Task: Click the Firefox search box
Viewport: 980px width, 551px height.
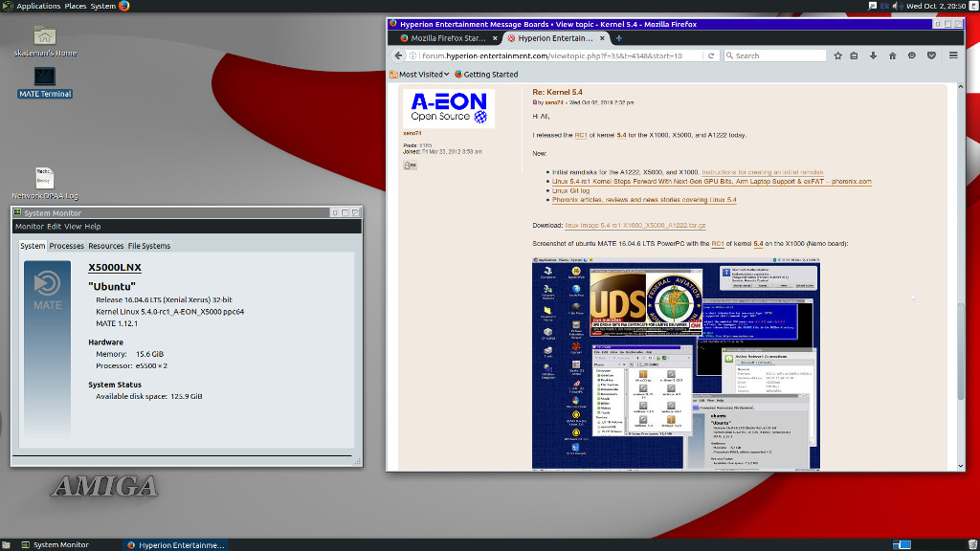Action: click(x=775, y=55)
